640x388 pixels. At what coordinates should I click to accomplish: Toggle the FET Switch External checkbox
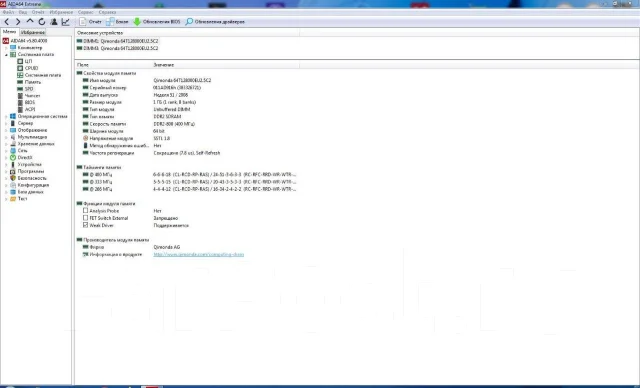pos(85,218)
